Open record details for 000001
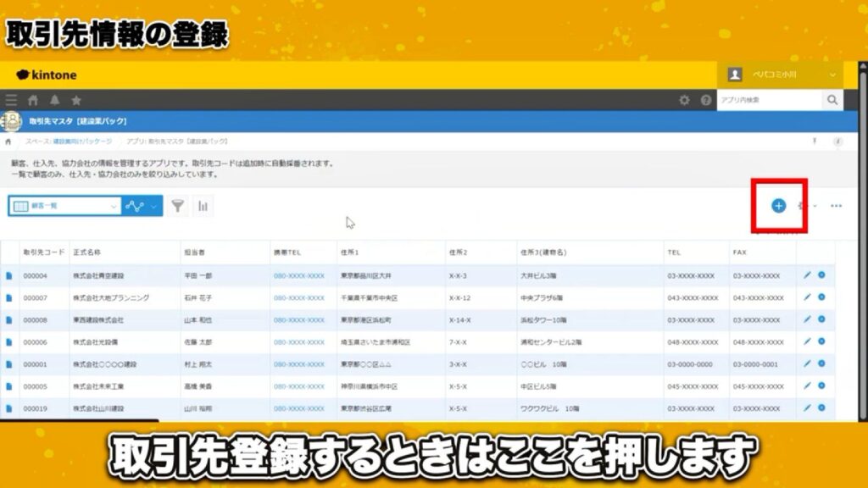The image size is (868, 488). tap(8, 364)
